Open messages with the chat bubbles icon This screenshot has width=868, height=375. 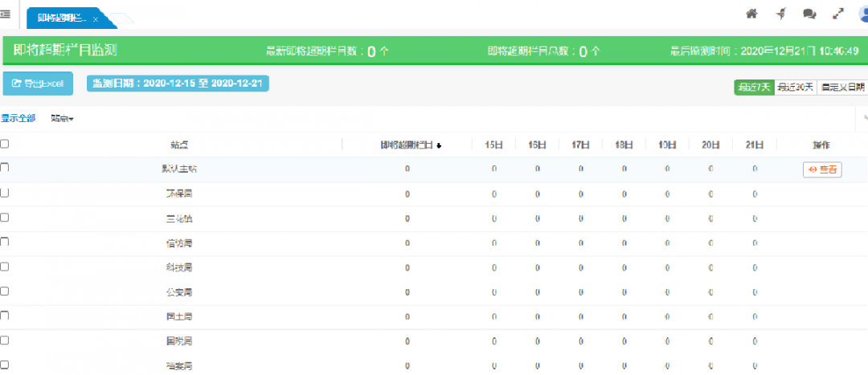(809, 14)
